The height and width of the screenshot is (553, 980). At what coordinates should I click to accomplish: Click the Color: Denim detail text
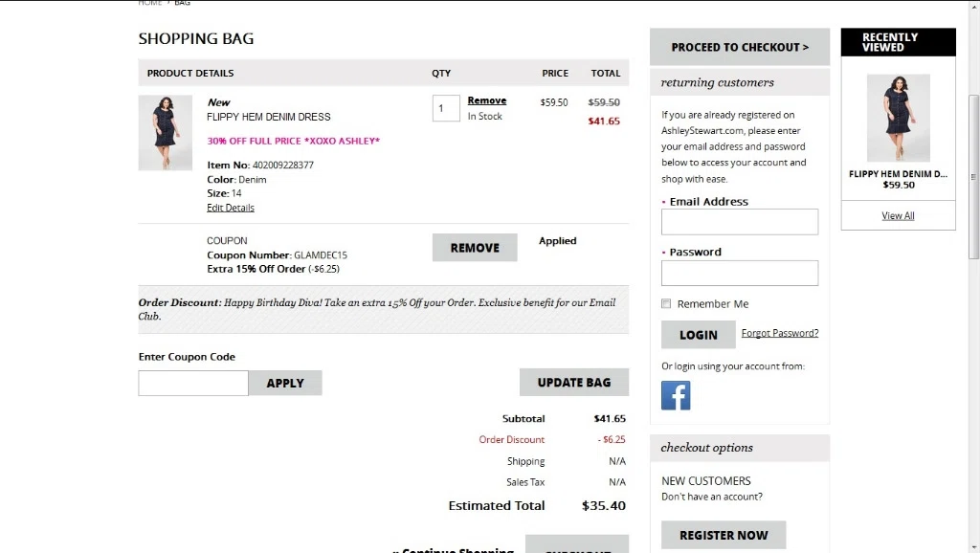237,179
